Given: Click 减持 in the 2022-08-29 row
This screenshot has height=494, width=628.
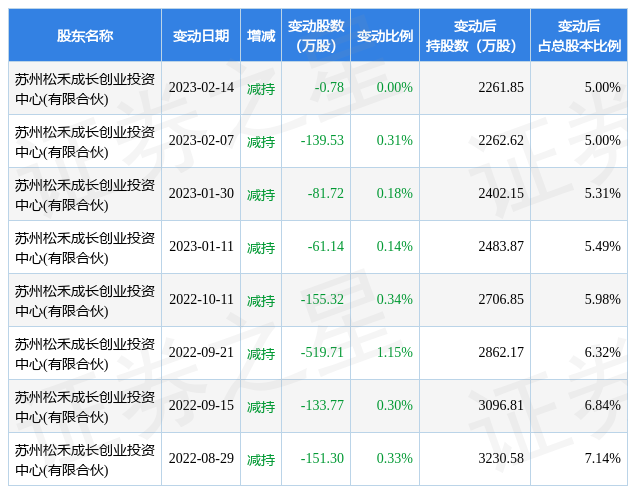Looking at the screenshot, I should [261, 459].
